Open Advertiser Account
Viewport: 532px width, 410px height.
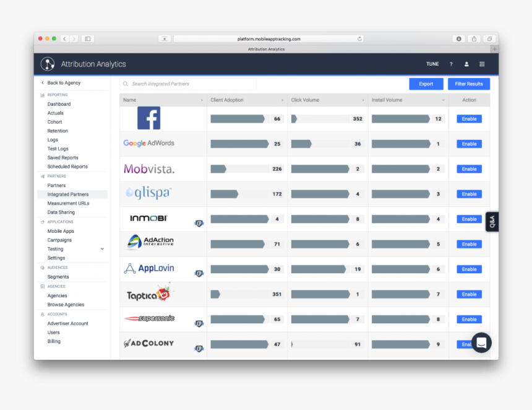tap(68, 323)
